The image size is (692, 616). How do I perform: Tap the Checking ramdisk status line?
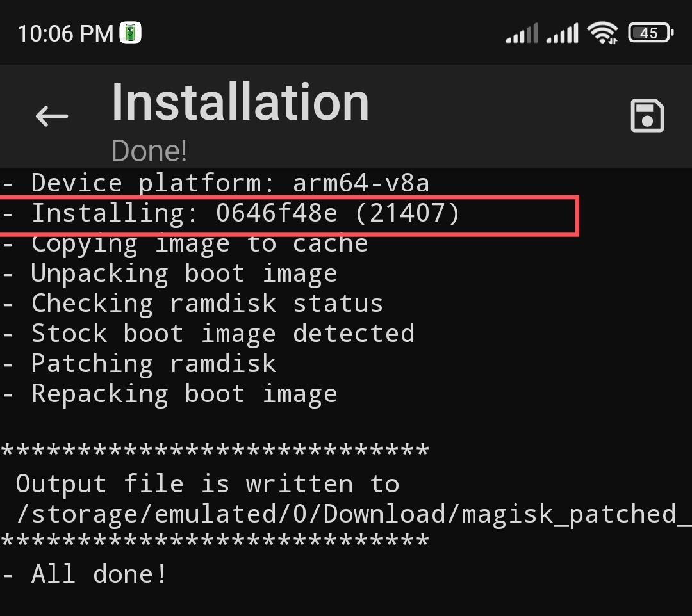pyautogui.click(x=192, y=303)
